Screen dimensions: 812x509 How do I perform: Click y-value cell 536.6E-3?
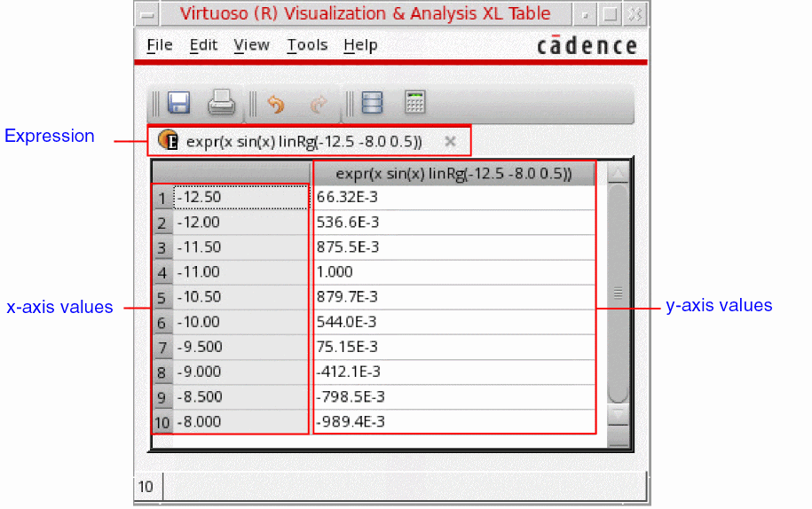pos(454,223)
